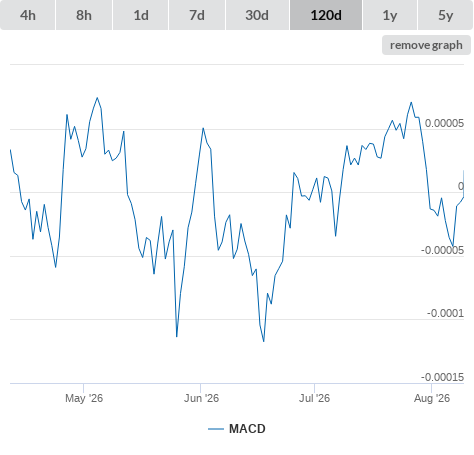Viewport: 474px width, 455px height.
Task: Click the Aug '26 axis label
Action: coord(432,398)
